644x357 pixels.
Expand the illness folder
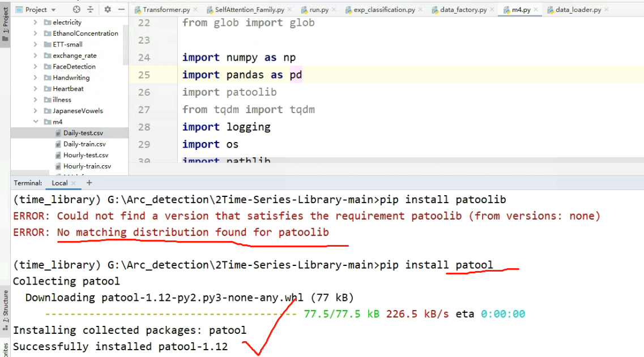[x=35, y=100]
